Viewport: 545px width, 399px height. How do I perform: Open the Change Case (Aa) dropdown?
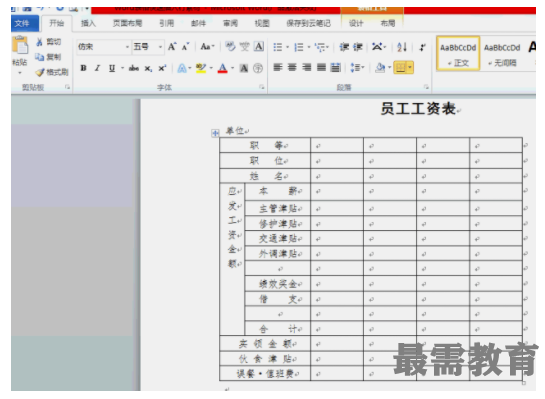[x=208, y=47]
